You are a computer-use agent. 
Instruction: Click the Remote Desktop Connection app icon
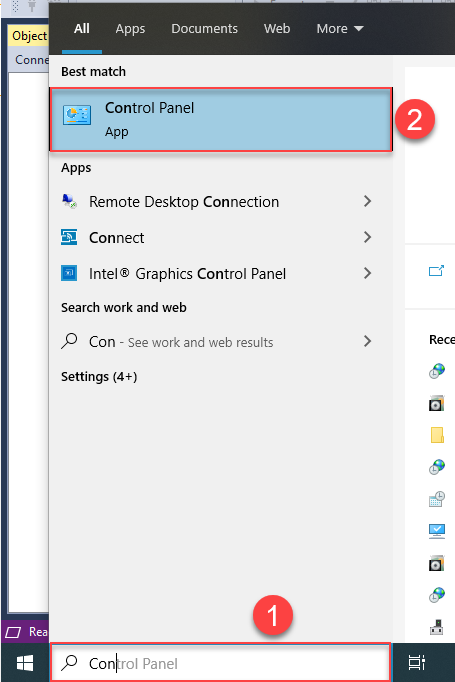69,201
